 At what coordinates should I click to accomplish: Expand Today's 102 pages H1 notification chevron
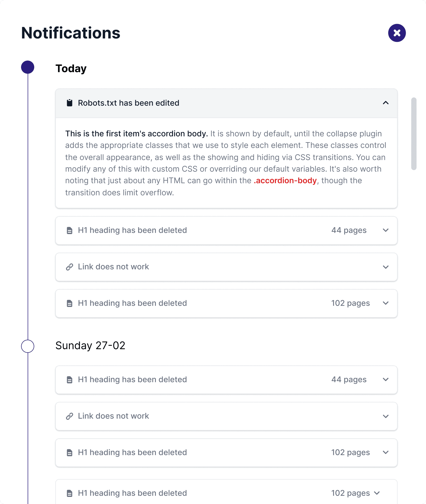point(385,303)
